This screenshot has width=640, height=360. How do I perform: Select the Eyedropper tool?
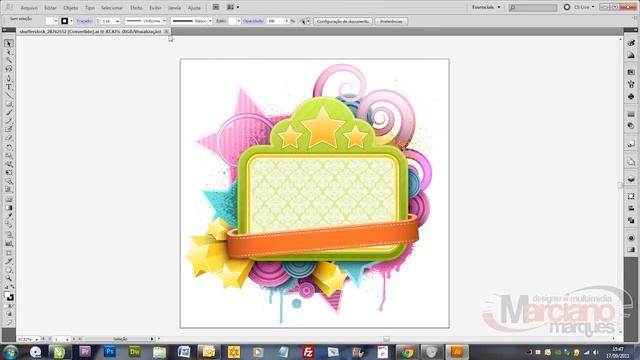(x=9, y=216)
